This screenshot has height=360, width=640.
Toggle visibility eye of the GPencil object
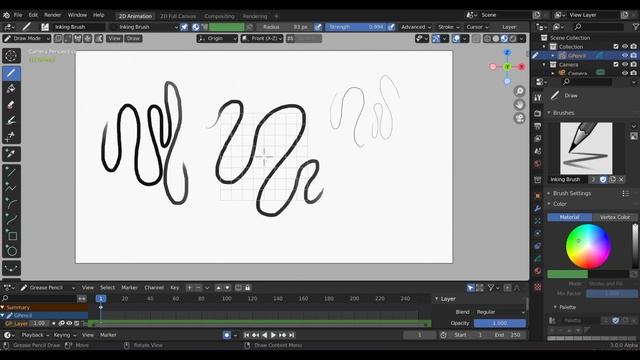(625, 56)
